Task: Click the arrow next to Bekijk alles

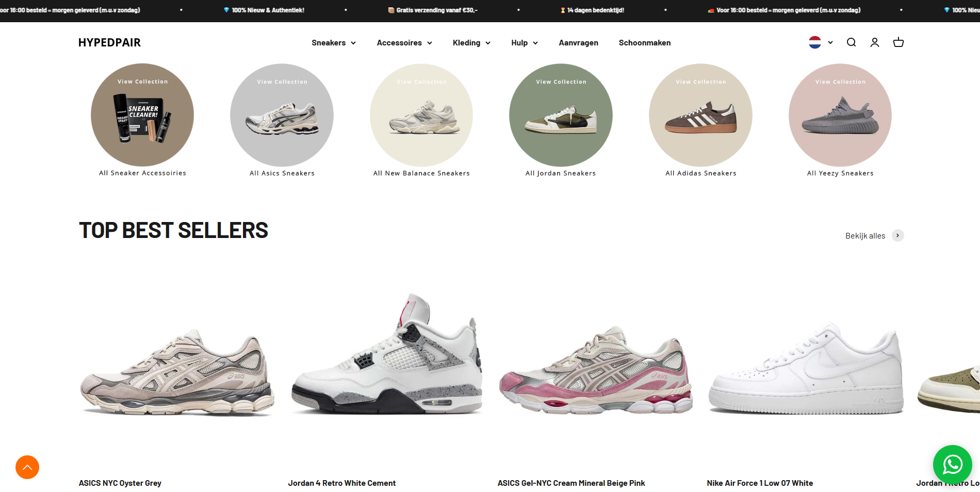Action: coord(898,235)
